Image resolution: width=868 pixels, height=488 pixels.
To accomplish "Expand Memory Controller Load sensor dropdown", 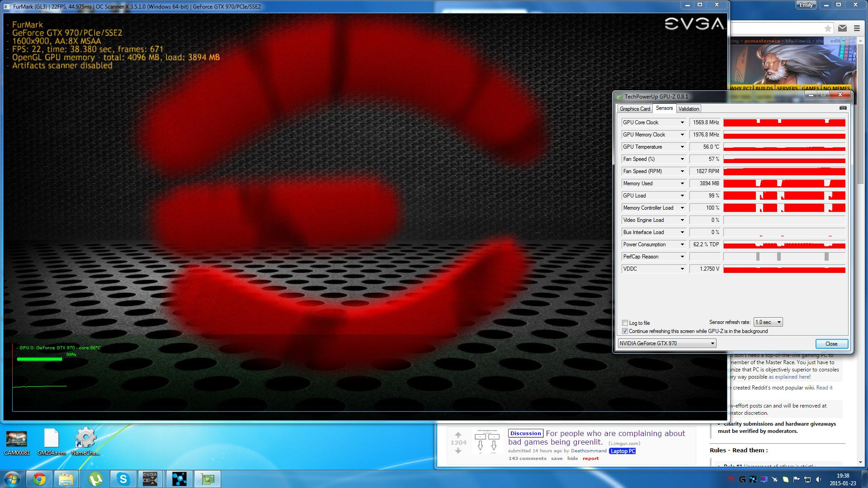I will pyautogui.click(x=682, y=208).
